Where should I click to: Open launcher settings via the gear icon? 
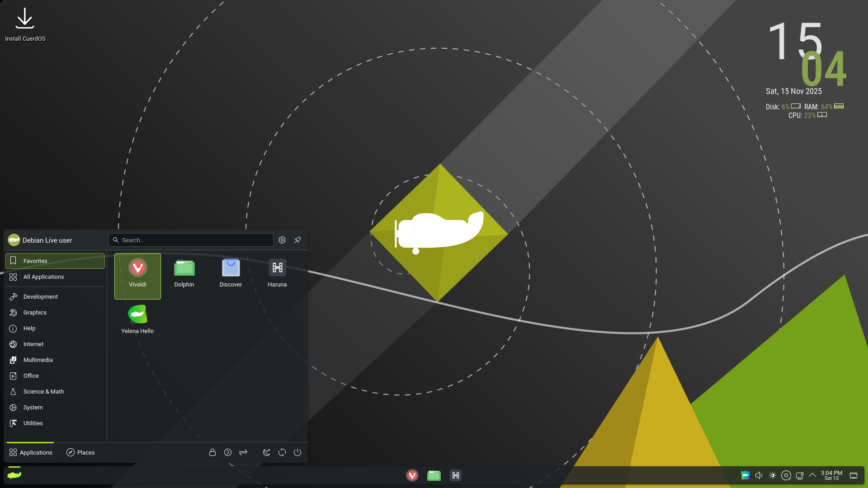click(282, 240)
